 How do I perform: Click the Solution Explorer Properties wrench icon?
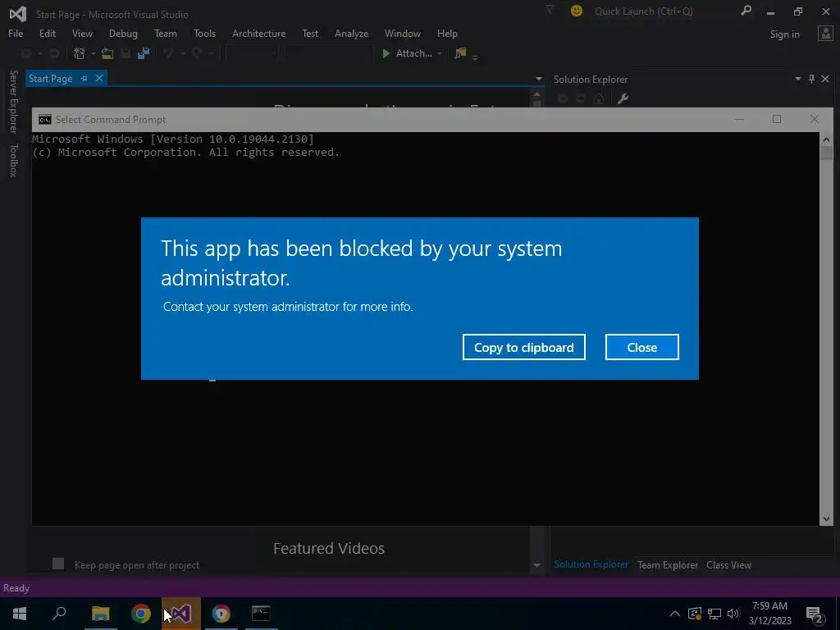point(623,98)
